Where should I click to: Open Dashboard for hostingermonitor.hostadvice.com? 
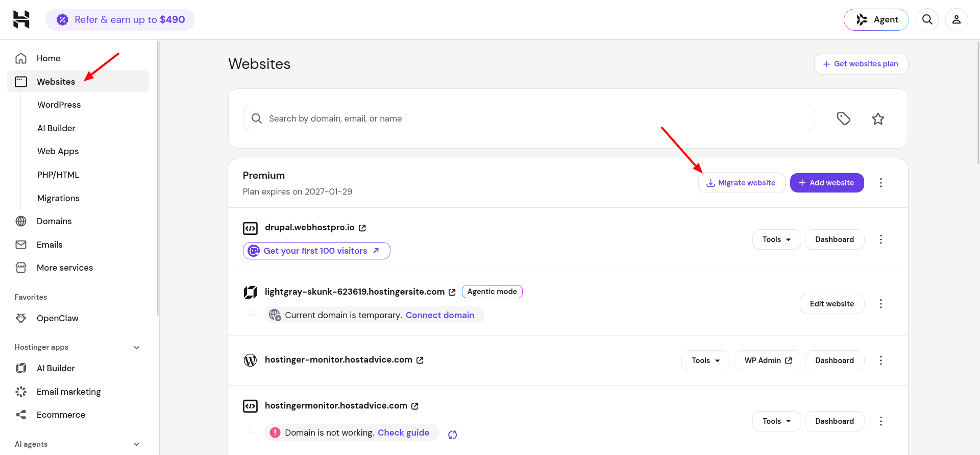(x=835, y=421)
